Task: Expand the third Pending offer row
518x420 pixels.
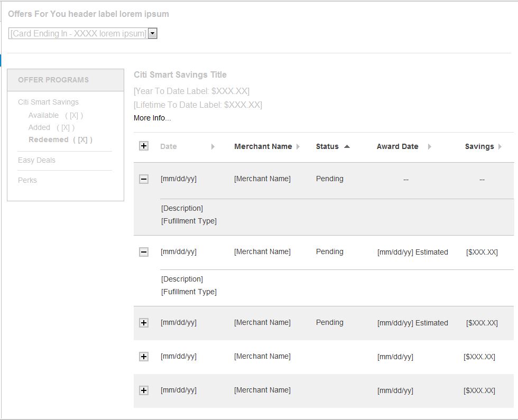Action: pos(144,323)
